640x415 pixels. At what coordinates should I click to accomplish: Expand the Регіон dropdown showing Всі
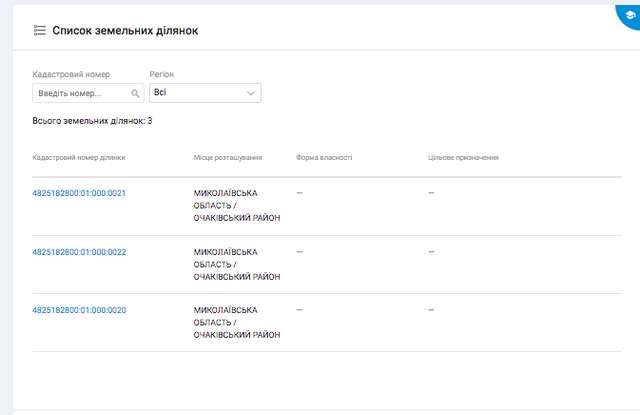pyautogui.click(x=205, y=93)
